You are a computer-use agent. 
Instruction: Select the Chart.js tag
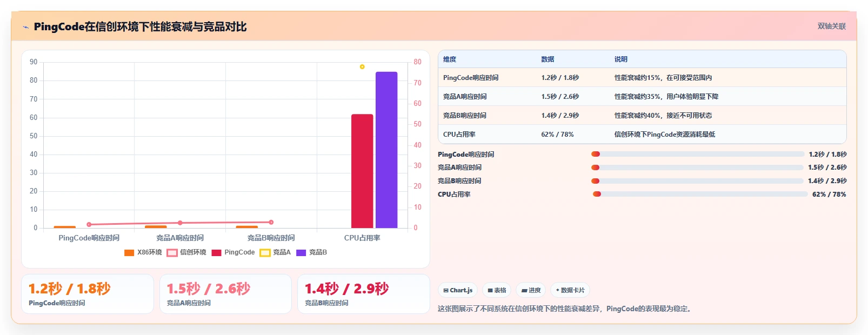click(457, 290)
